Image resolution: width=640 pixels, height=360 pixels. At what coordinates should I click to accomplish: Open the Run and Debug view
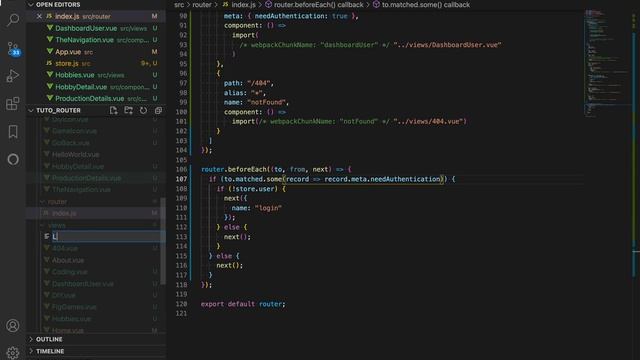coord(13,76)
